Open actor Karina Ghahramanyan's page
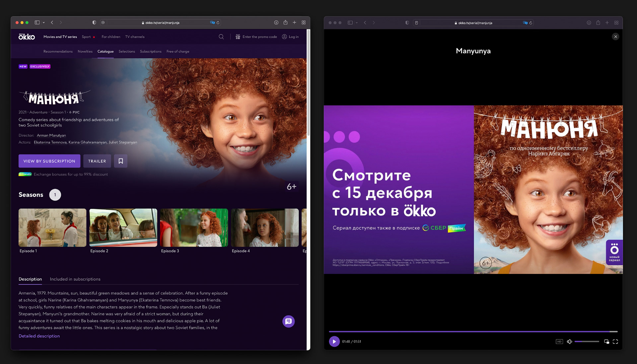The image size is (637, 364). pos(88,142)
